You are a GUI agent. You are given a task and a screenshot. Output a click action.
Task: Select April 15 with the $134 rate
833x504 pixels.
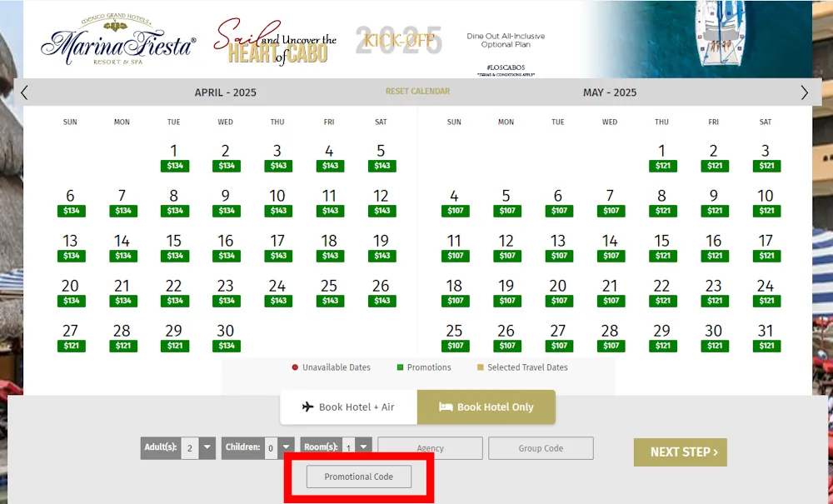[x=174, y=245]
